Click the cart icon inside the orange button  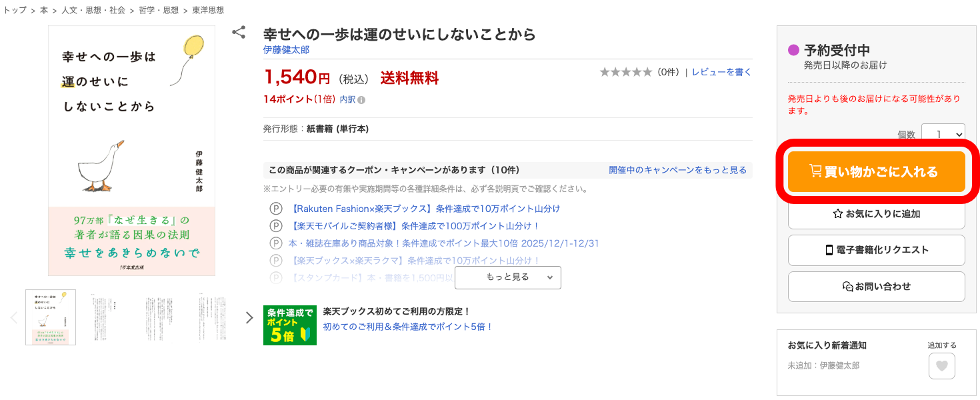[815, 171]
